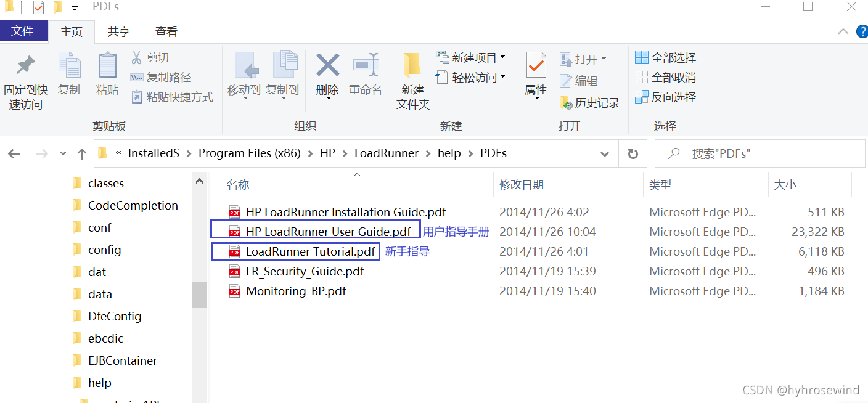Click the Copy (复制) ribbon icon
868x403 pixels.
coord(69,66)
